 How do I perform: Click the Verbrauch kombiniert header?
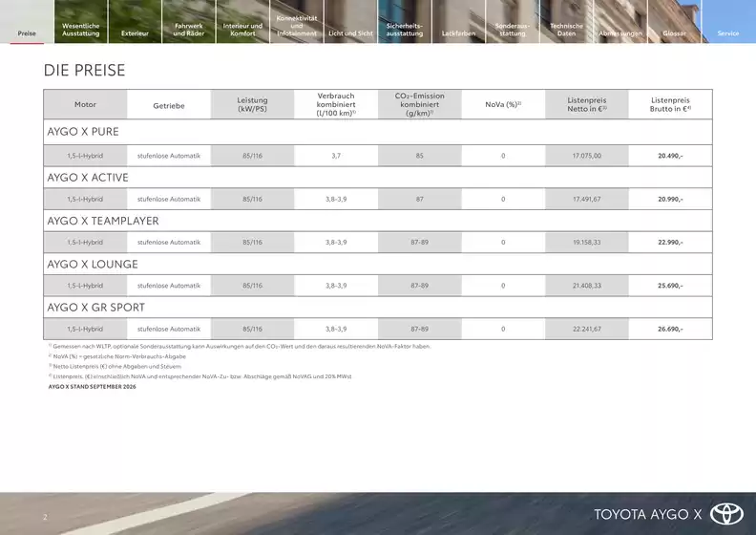click(336, 104)
